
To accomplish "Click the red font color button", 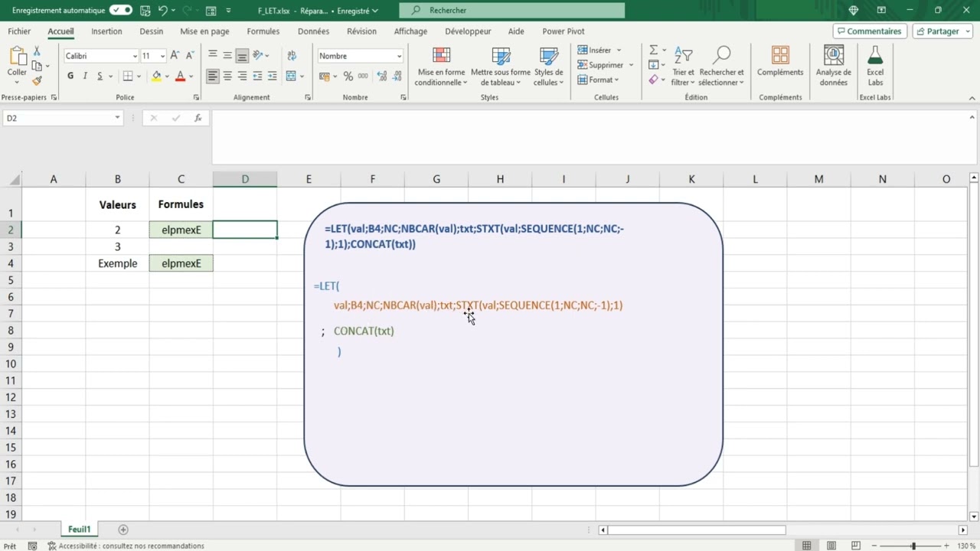I will [181, 76].
